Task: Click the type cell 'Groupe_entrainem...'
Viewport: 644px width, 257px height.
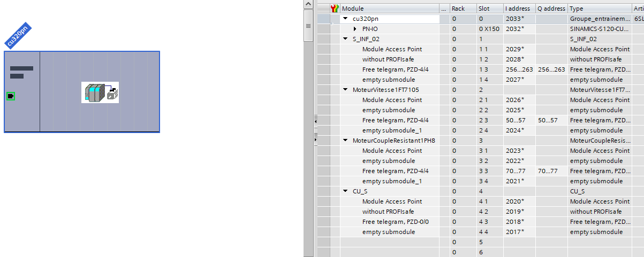Action: click(600, 19)
